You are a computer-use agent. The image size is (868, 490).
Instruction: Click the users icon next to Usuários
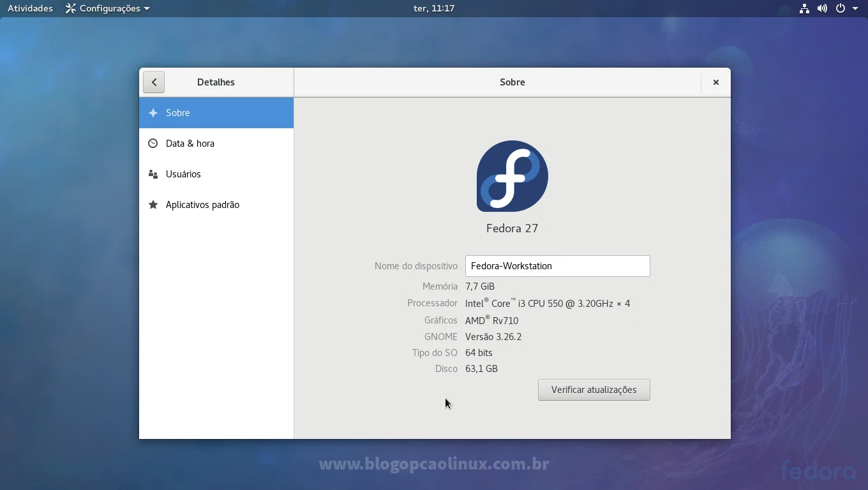[153, 174]
